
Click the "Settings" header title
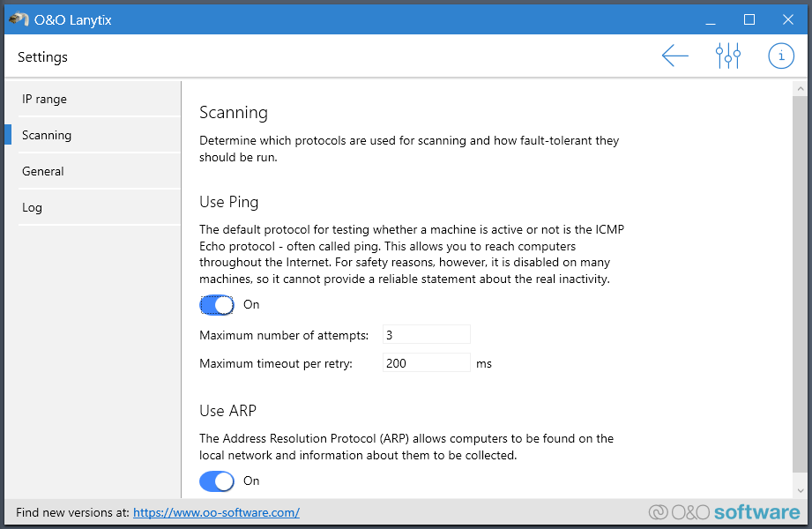(x=42, y=57)
